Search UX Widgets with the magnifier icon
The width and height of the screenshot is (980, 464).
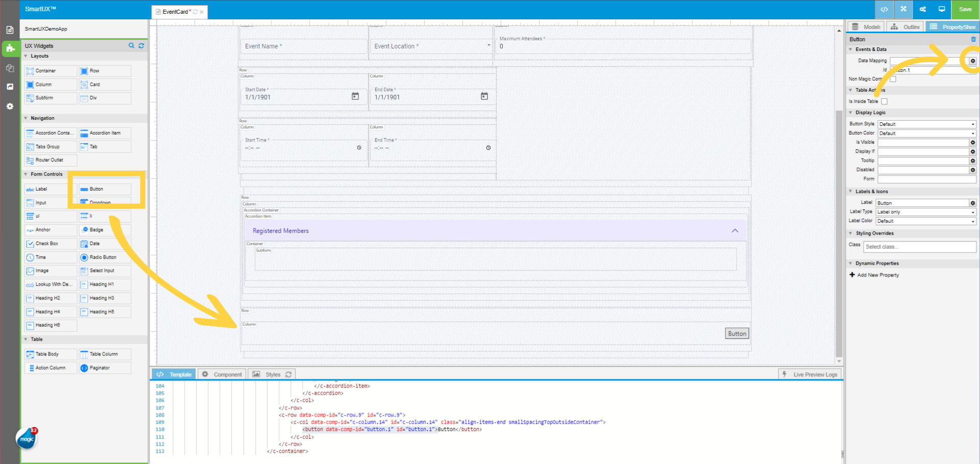tap(131, 46)
